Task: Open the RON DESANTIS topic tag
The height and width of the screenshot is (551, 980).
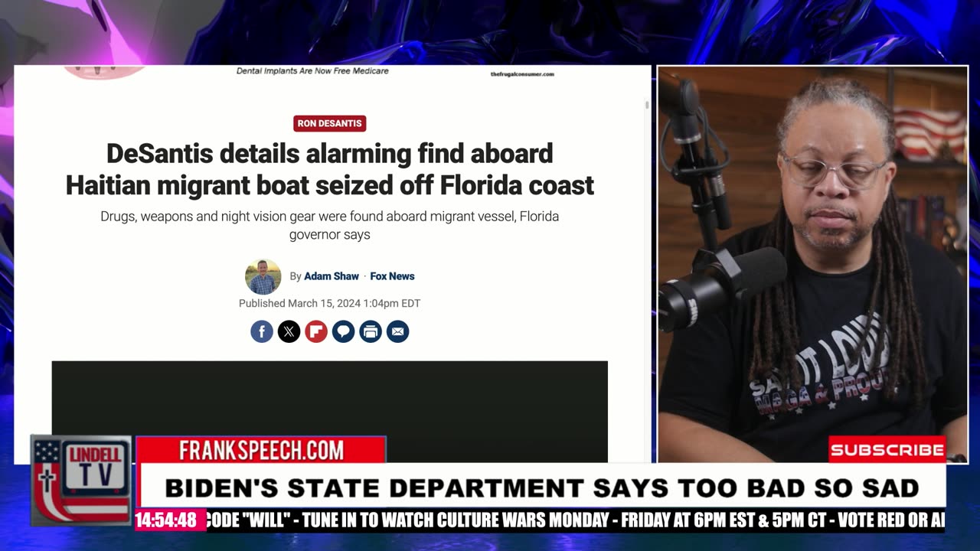Action: click(330, 123)
